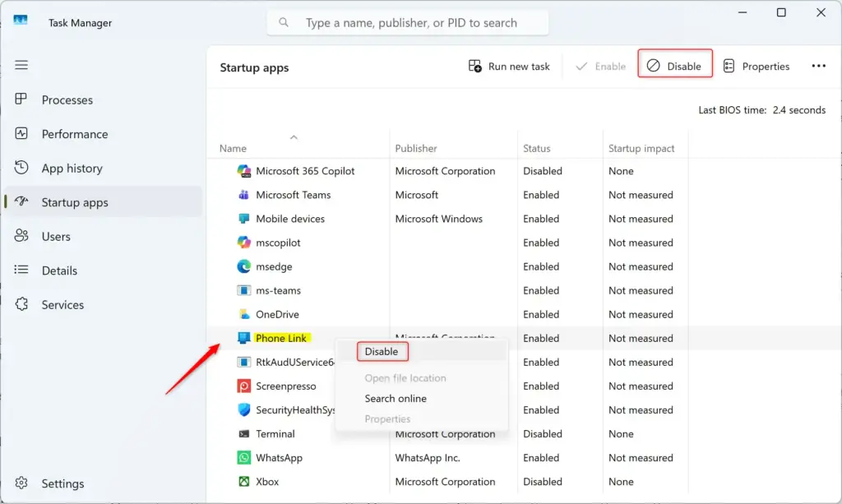Viewport: 842px width, 504px height.
Task: Select the mscopilot row name
Action: coord(278,243)
